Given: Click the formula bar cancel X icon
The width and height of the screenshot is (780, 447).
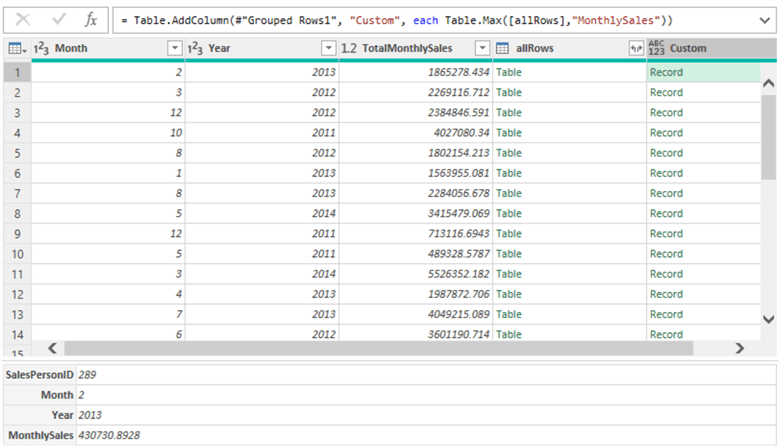Looking at the screenshot, I should tap(23, 19).
